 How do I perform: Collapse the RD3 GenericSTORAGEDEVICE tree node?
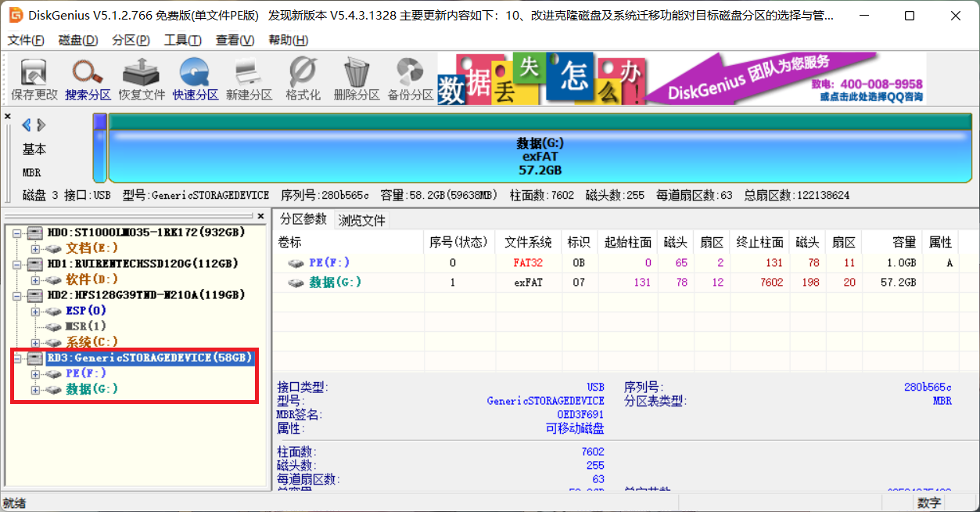coord(16,358)
